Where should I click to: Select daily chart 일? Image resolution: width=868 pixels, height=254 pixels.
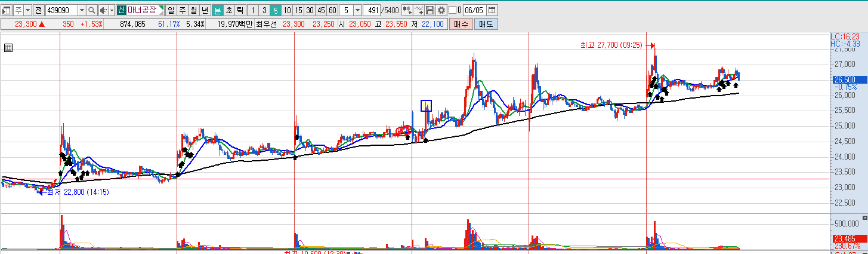tap(172, 10)
